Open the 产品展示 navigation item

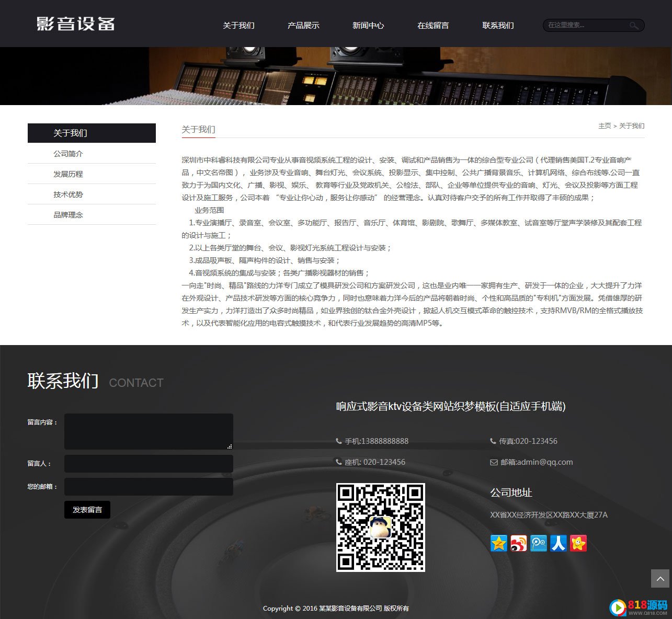point(303,25)
